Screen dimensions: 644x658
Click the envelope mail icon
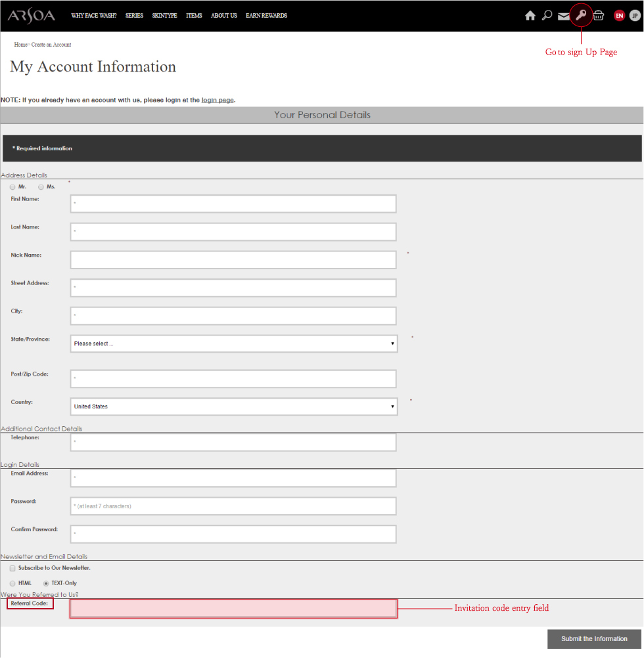point(564,16)
